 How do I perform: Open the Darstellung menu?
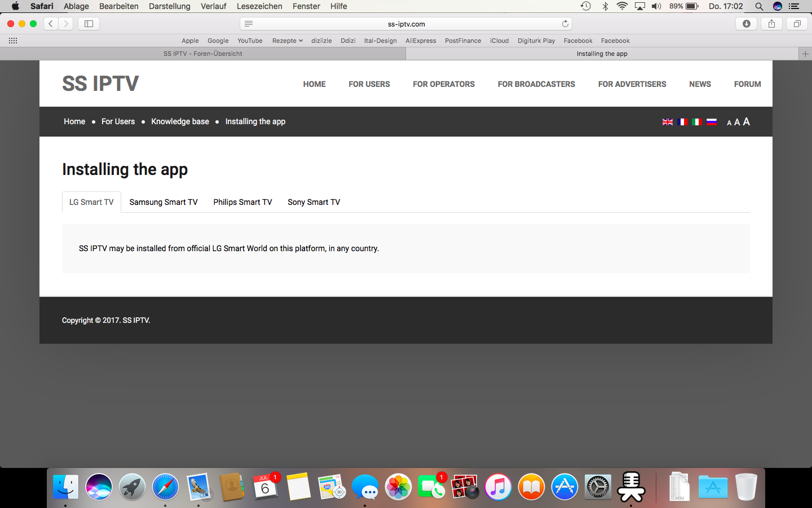click(170, 6)
